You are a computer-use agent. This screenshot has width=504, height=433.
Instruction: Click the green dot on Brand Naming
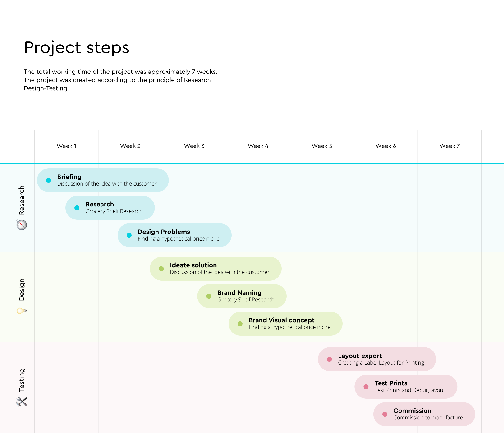[209, 296]
